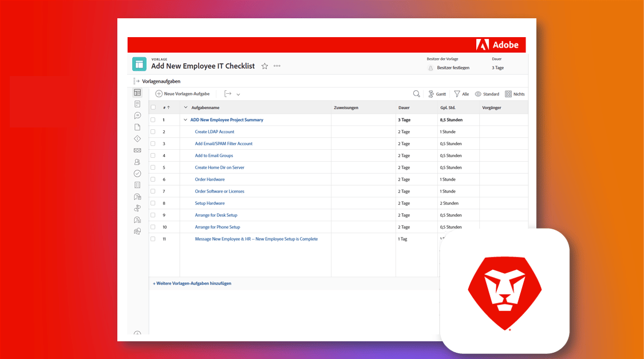Select the tasks table icon in left sidebar

137,92
